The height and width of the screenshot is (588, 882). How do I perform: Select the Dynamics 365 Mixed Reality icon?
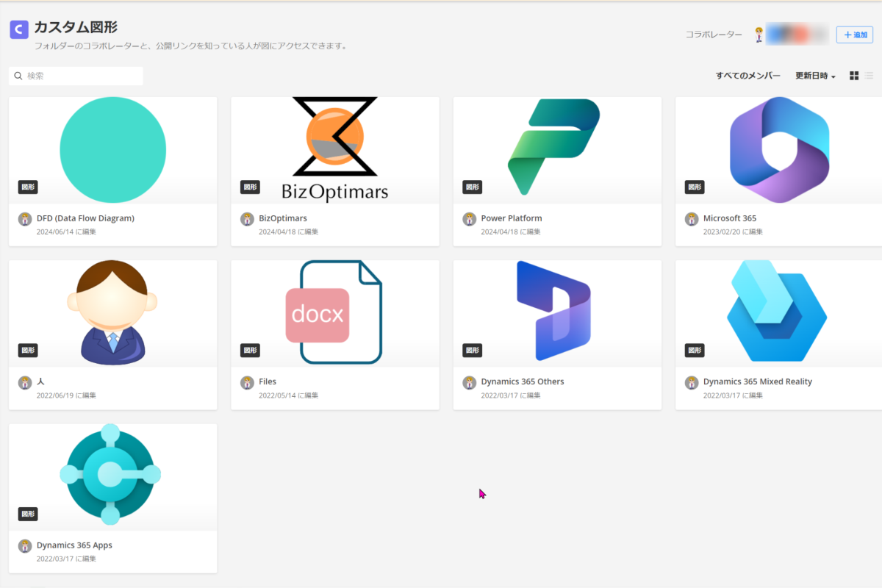click(x=777, y=311)
